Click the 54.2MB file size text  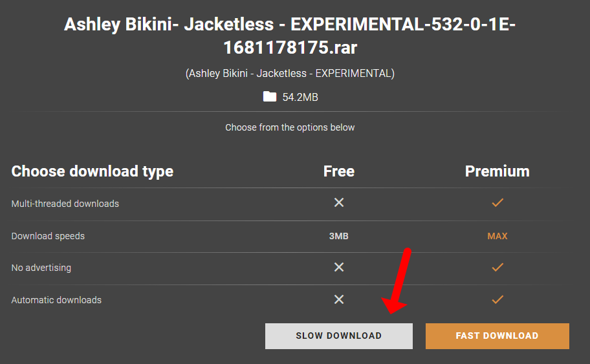click(300, 97)
